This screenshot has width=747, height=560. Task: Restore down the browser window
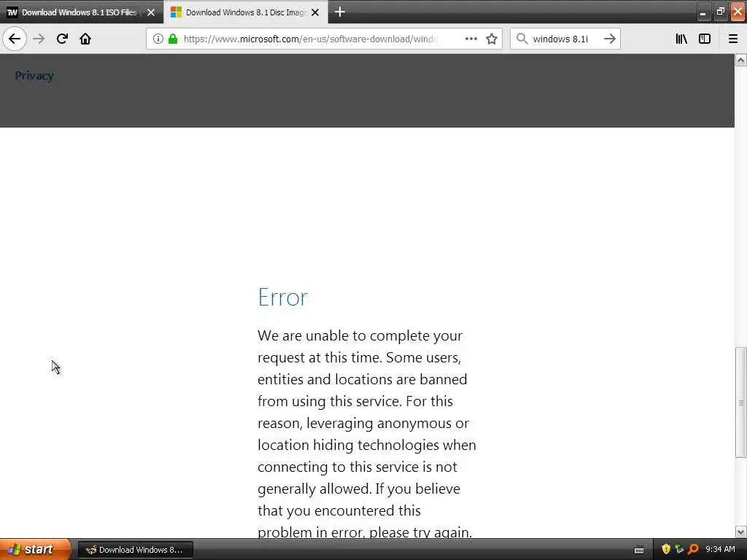(720, 12)
